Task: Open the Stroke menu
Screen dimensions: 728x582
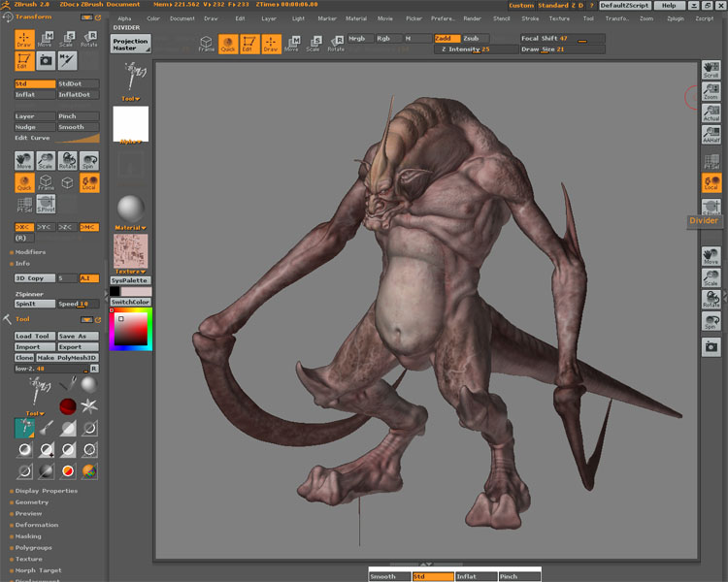Action: [x=530, y=18]
